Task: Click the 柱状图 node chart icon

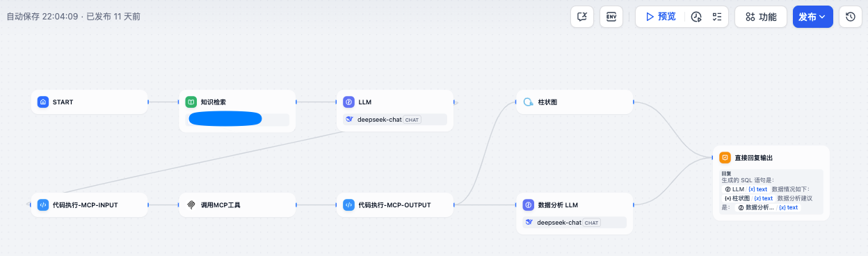Action: pos(528,102)
